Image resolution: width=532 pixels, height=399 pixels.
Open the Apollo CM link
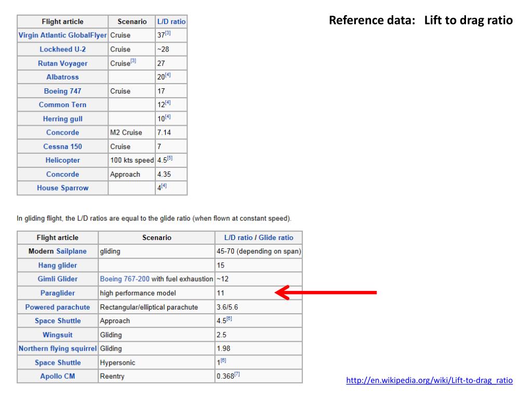pos(57,376)
